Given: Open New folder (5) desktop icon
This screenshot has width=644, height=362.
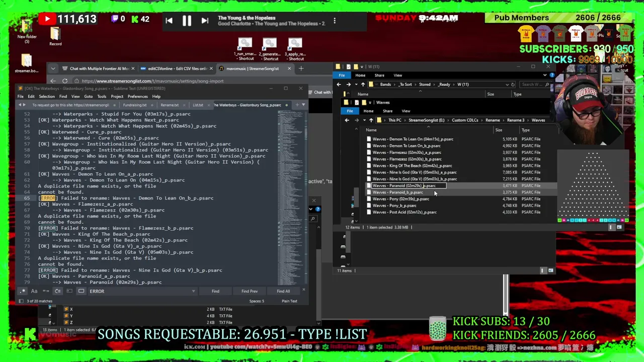Looking at the screenshot, I should [27, 30].
